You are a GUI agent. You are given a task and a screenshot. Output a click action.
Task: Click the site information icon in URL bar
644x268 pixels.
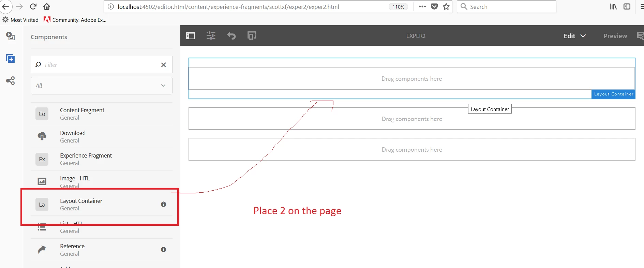[110, 7]
